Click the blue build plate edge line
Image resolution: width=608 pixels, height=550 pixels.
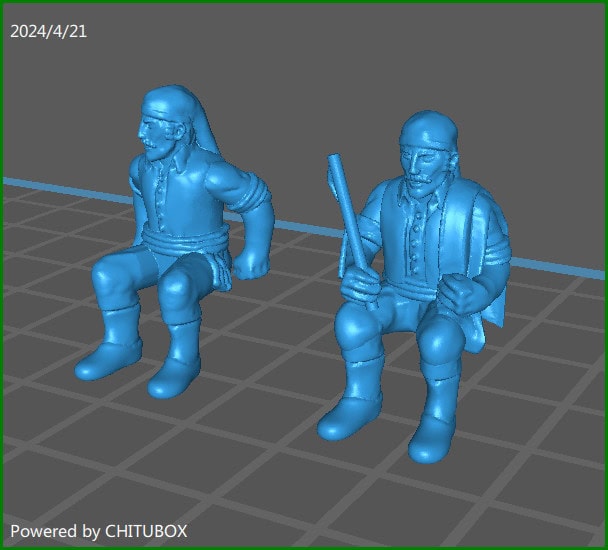(x=50, y=185)
